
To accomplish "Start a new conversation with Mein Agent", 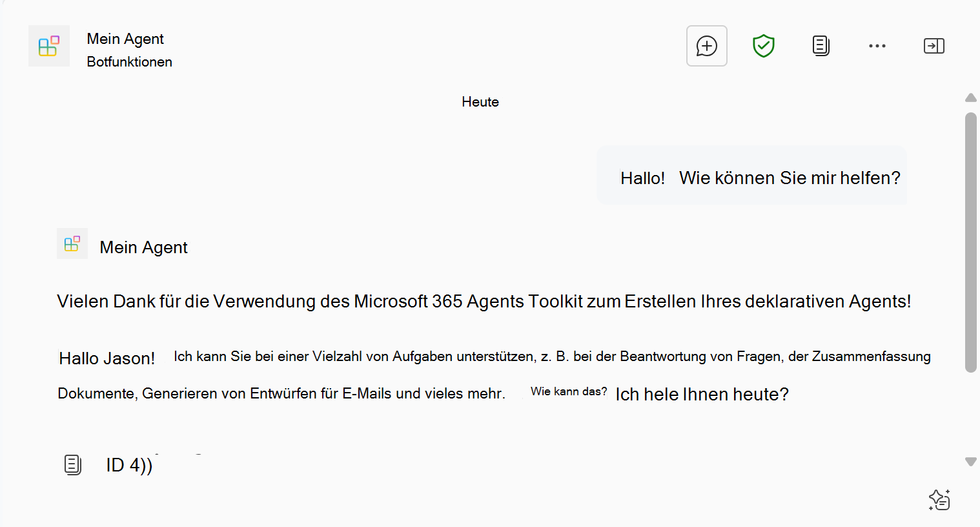I will 706,45.
